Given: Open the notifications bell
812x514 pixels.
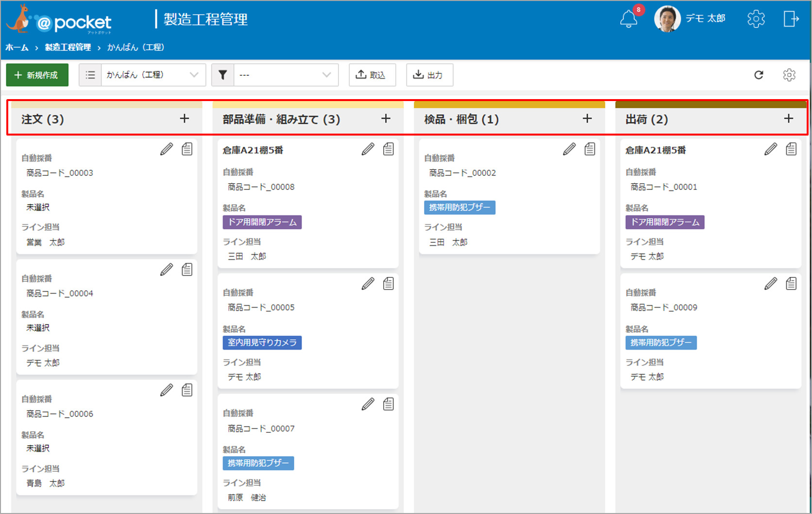Looking at the screenshot, I should [628, 19].
